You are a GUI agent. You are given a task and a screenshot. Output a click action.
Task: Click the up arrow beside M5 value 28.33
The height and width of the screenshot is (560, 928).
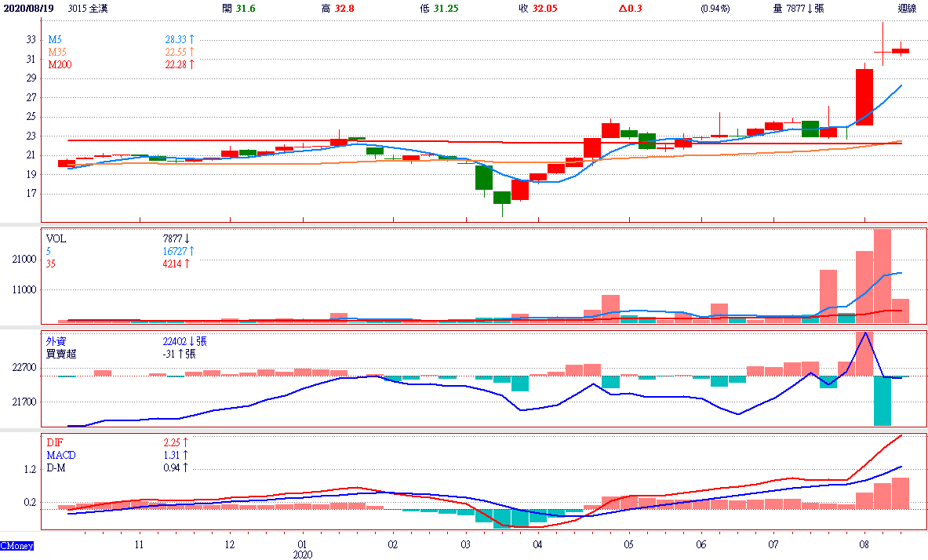click(191, 39)
